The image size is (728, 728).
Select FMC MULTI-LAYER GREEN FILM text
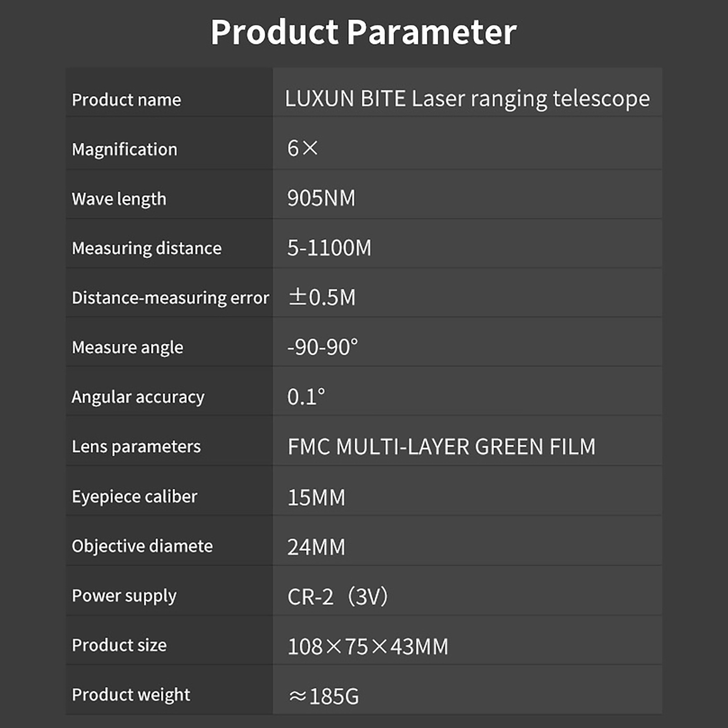pos(441,446)
